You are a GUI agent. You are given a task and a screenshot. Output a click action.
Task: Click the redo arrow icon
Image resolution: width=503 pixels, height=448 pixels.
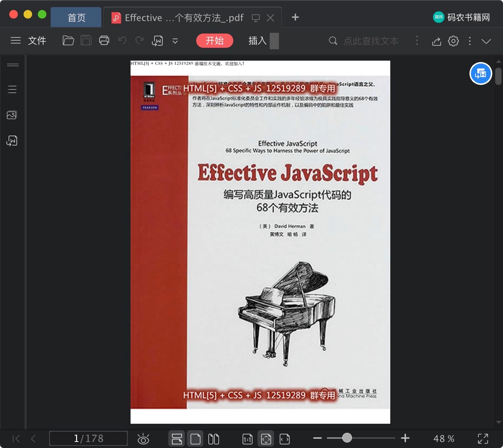tap(139, 40)
